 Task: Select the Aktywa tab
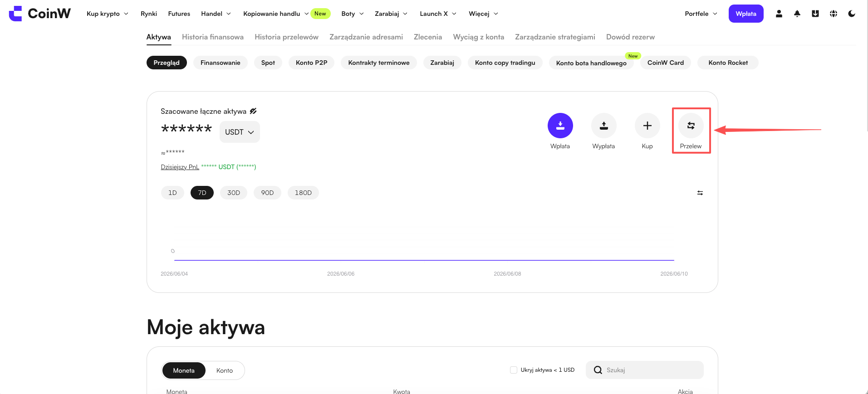pos(159,37)
